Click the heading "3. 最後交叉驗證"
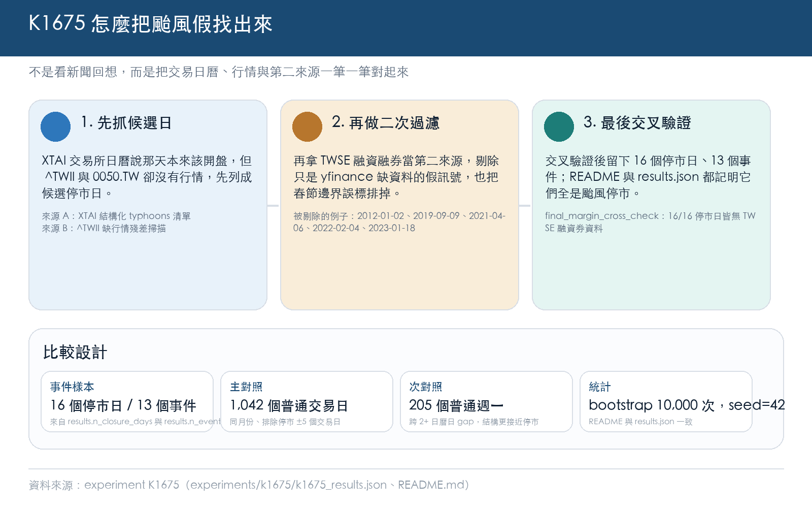812x508 pixels. pyautogui.click(x=637, y=123)
